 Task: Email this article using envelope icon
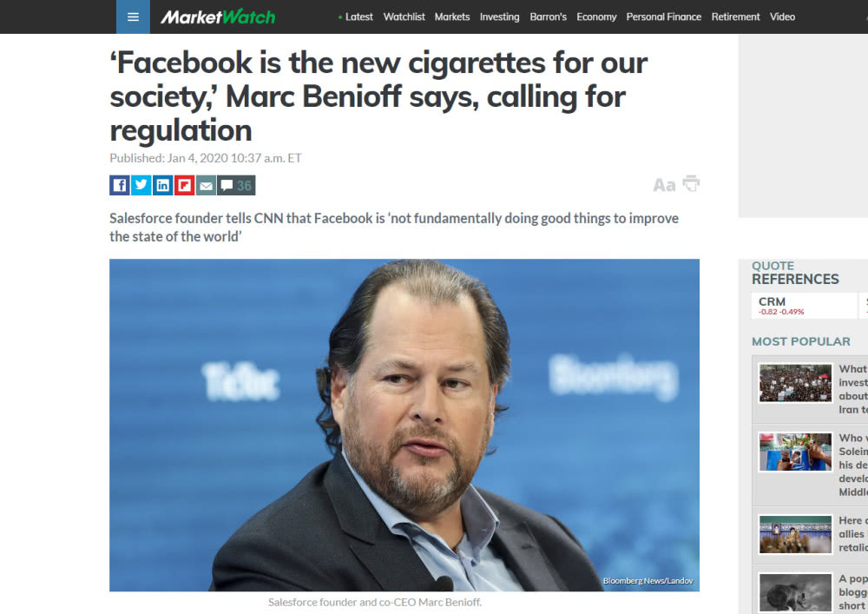tap(206, 185)
